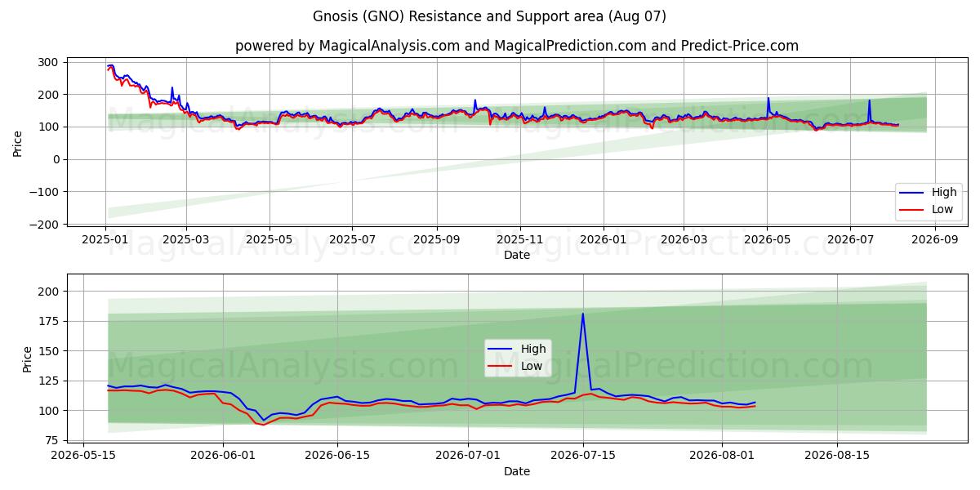The height and width of the screenshot is (490, 980).
Task: Click the '2026-06-15' bottom chart date label
Action: pyautogui.click(x=337, y=455)
